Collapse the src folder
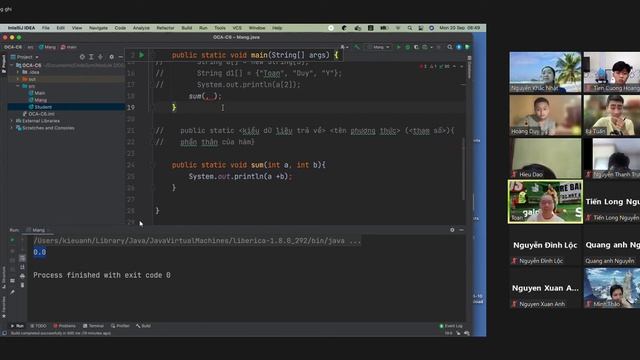Image resolution: width=640 pixels, height=360 pixels. pos(18,86)
